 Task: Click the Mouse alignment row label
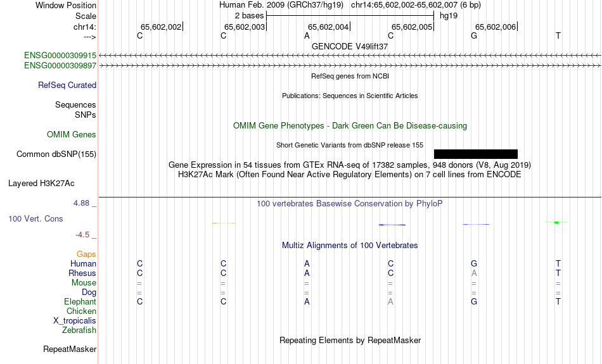[x=84, y=283]
